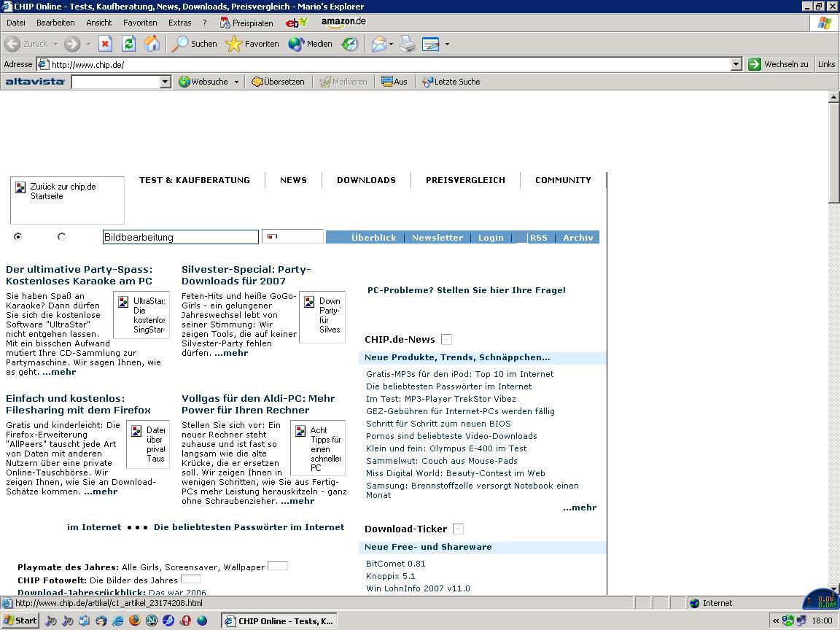Image resolution: width=840 pixels, height=630 pixels.
Task: Expand the Websuche dropdown arrow
Action: point(236,82)
